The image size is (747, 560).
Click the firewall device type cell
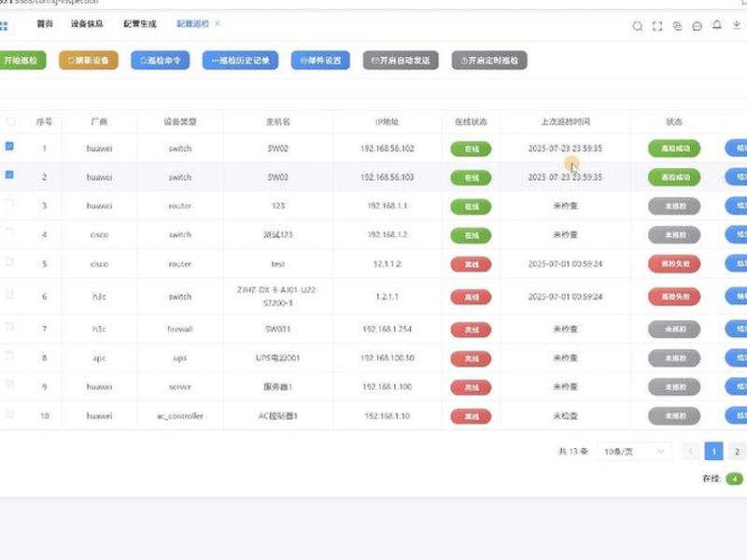pos(180,329)
